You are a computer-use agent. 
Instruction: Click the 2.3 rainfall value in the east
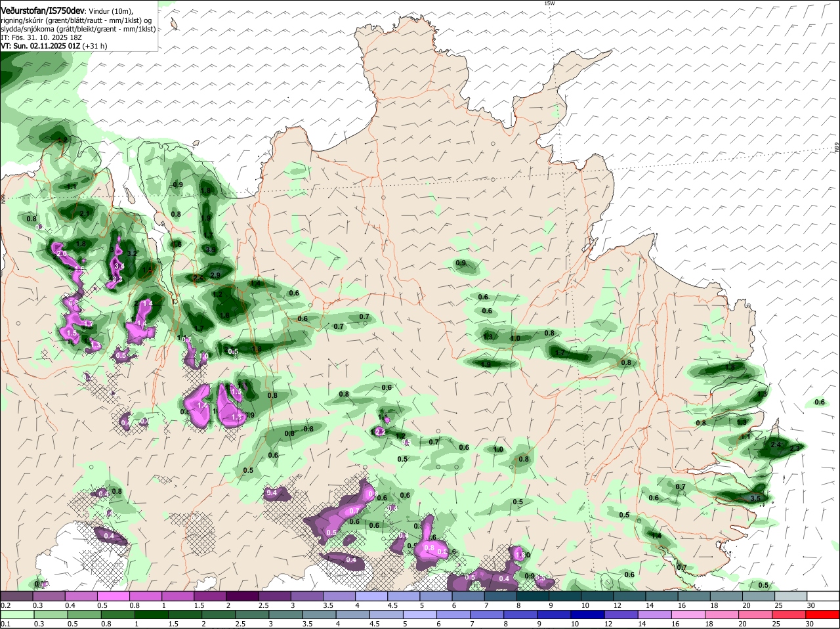click(x=795, y=448)
